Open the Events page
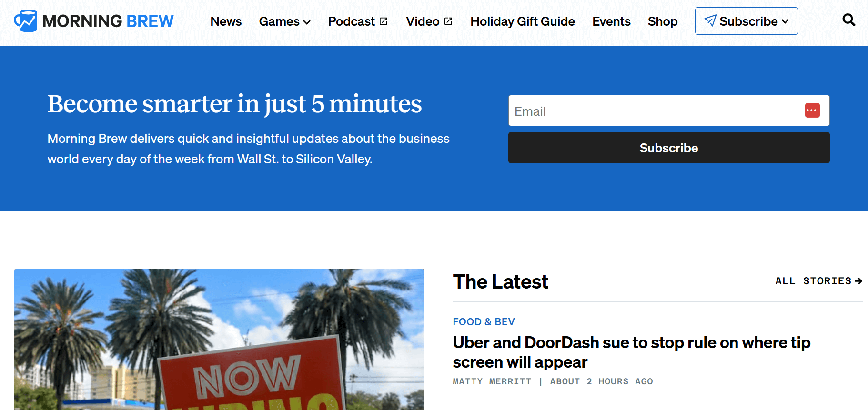The height and width of the screenshot is (410, 868). (611, 21)
